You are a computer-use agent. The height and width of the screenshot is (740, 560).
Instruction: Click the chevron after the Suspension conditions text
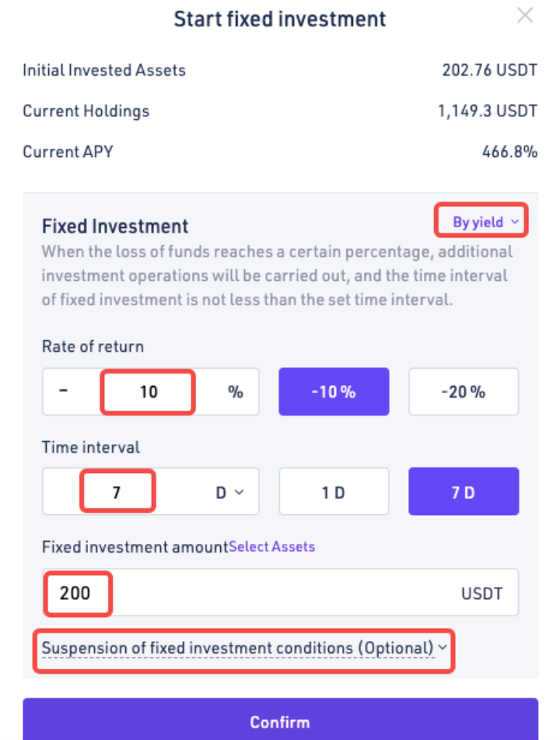click(443, 647)
